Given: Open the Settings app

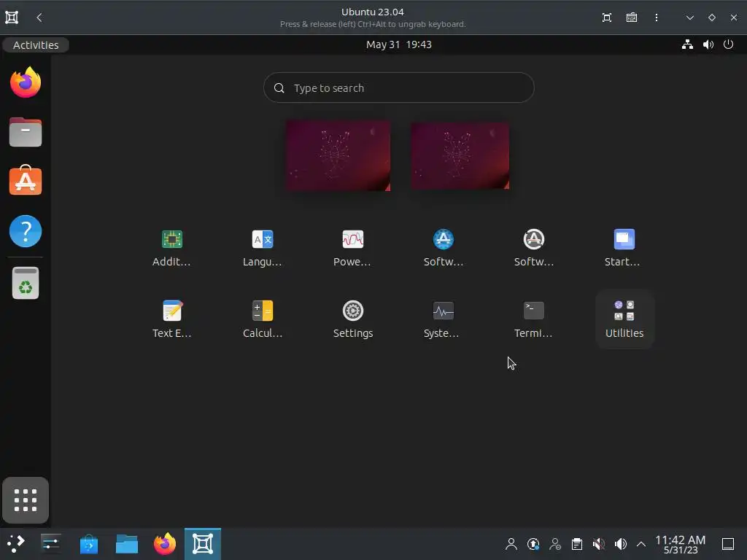Looking at the screenshot, I should [x=352, y=319].
